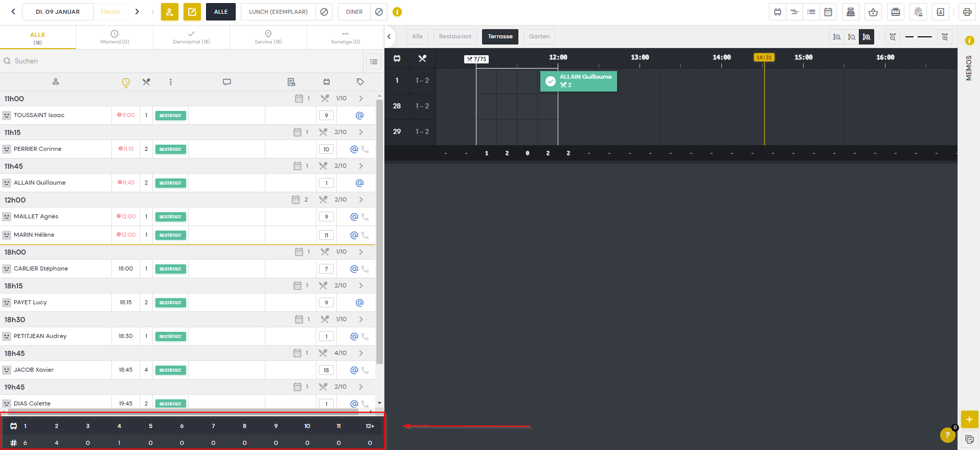
Task: Block the Diner service
Action: (x=379, y=12)
